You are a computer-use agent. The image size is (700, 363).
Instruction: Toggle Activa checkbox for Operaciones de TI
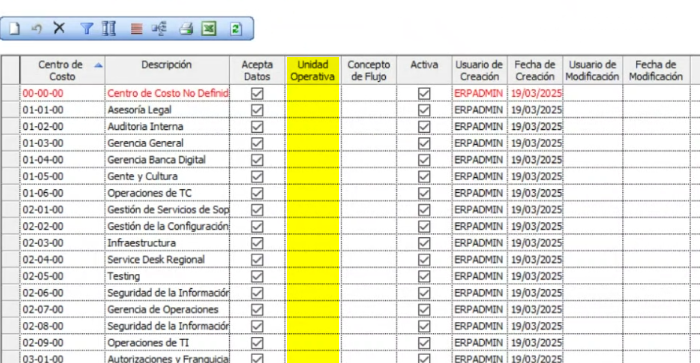tap(424, 343)
